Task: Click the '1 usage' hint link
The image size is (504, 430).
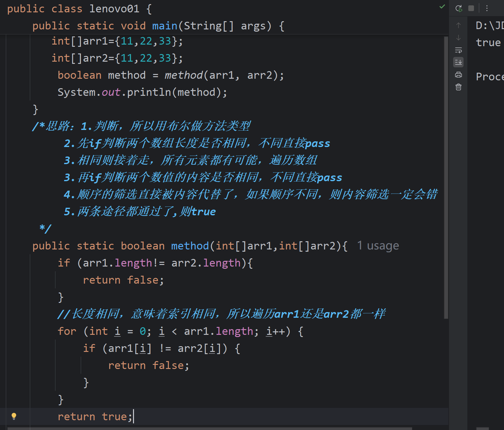Action: click(378, 246)
